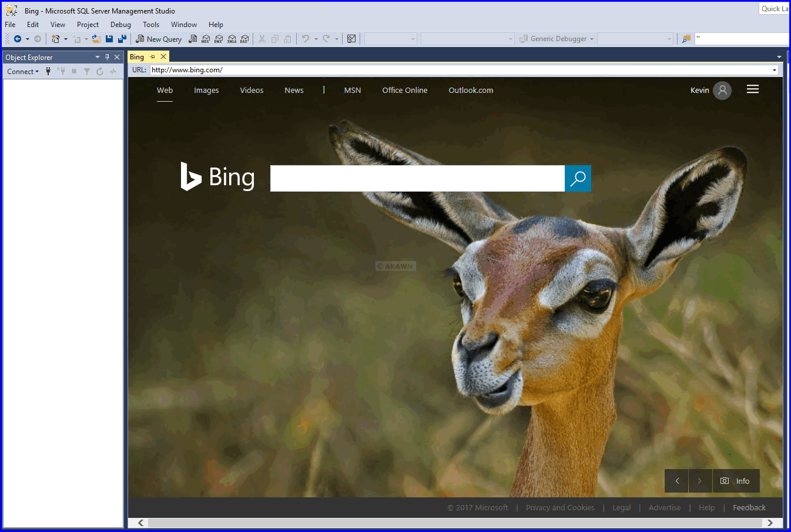Screen dimensions: 791x532
Task: Open Activity Monitor from the toolbar
Action: [351, 39]
